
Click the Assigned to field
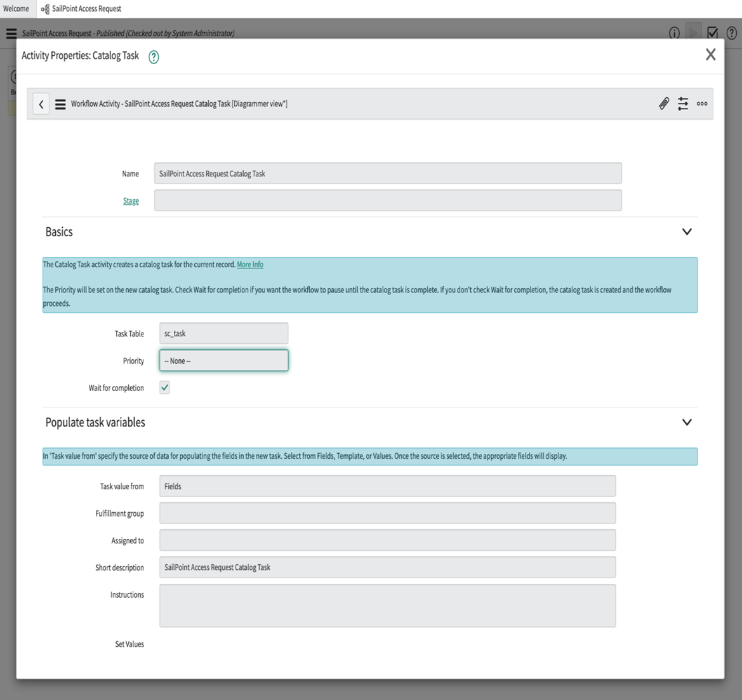point(388,541)
